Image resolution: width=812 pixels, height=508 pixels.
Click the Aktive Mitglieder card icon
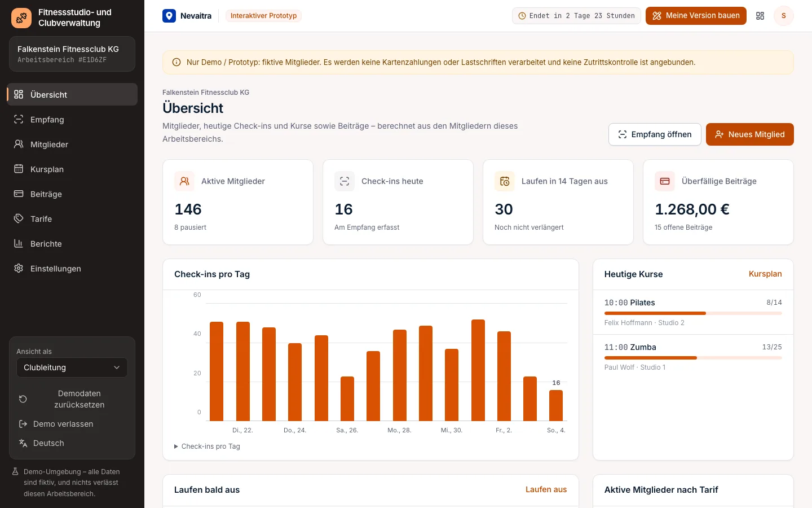click(184, 181)
